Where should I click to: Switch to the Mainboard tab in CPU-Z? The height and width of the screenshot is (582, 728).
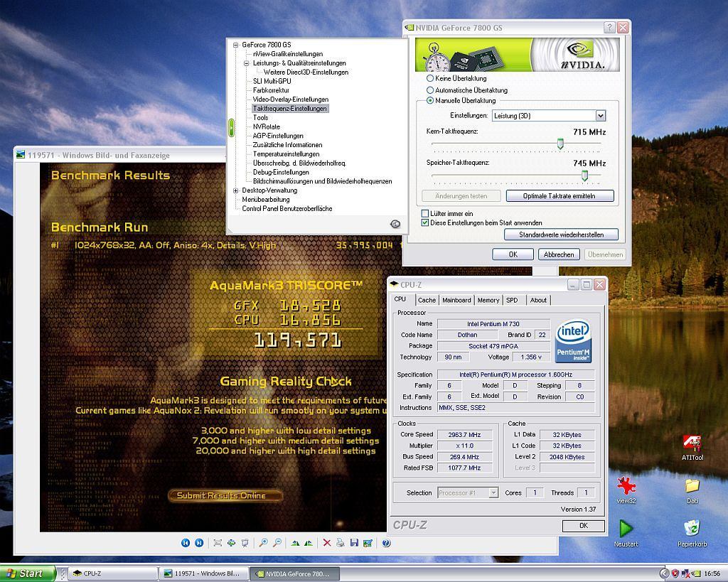pyautogui.click(x=456, y=301)
